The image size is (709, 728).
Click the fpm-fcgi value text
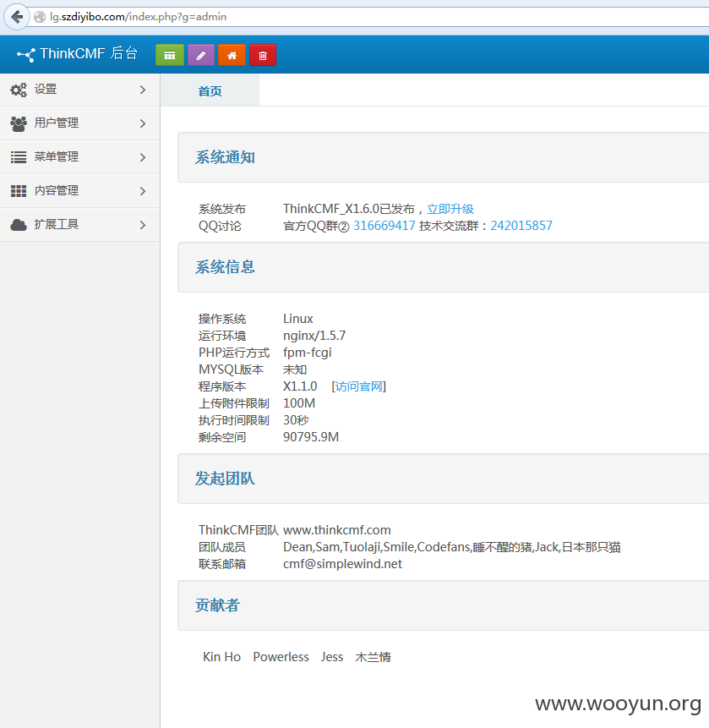pos(307,353)
